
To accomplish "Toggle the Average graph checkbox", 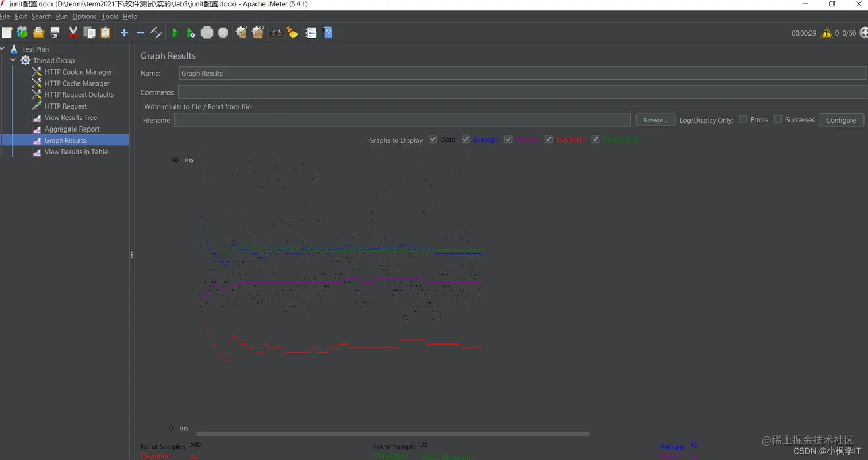I will pyautogui.click(x=466, y=140).
